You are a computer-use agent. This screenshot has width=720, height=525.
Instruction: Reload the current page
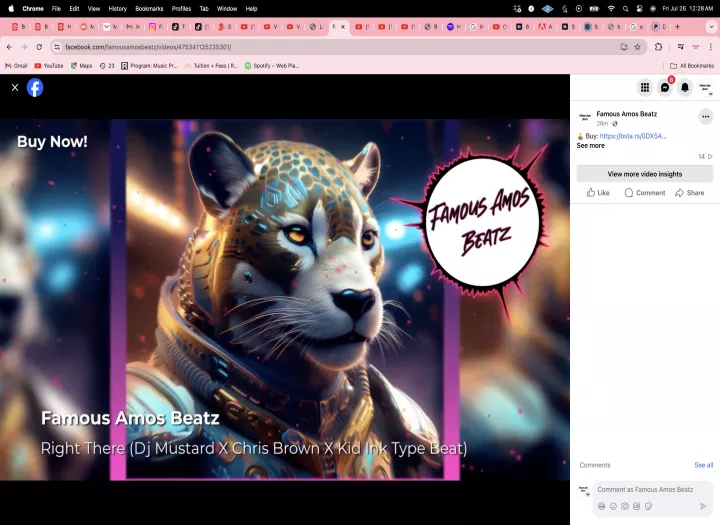[39, 47]
